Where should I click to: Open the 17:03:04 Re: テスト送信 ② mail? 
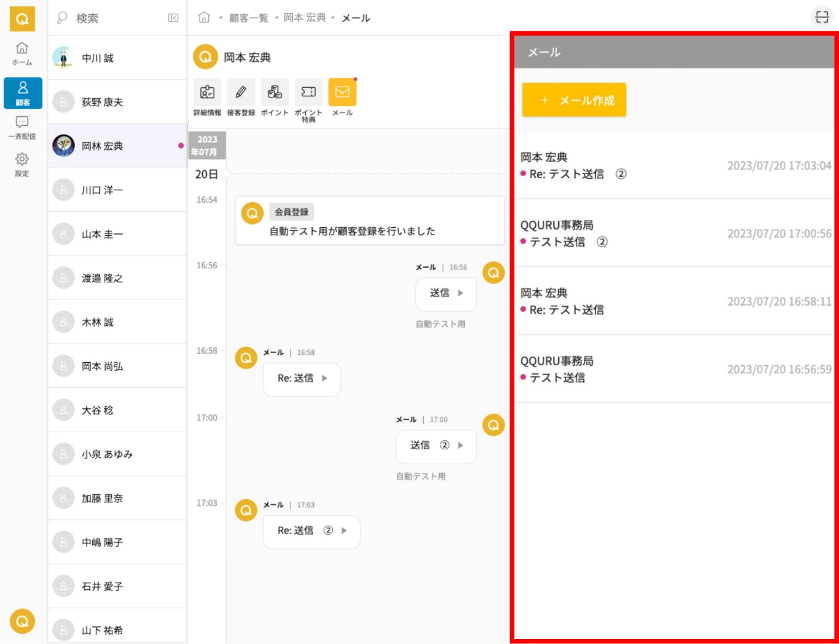674,166
